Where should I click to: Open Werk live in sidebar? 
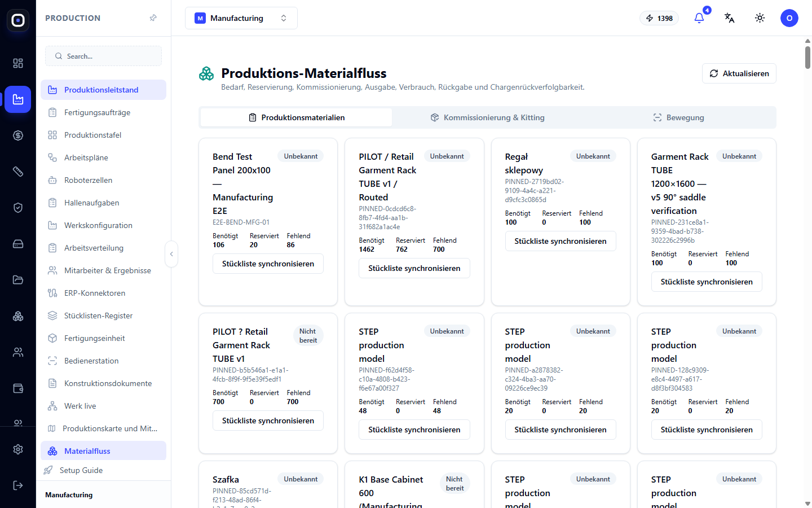(103, 406)
